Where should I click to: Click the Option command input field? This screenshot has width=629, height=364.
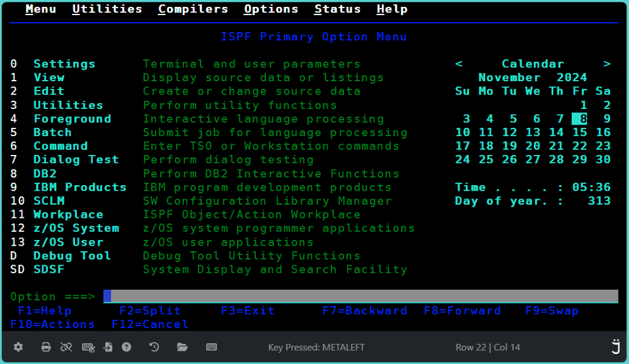(x=361, y=296)
